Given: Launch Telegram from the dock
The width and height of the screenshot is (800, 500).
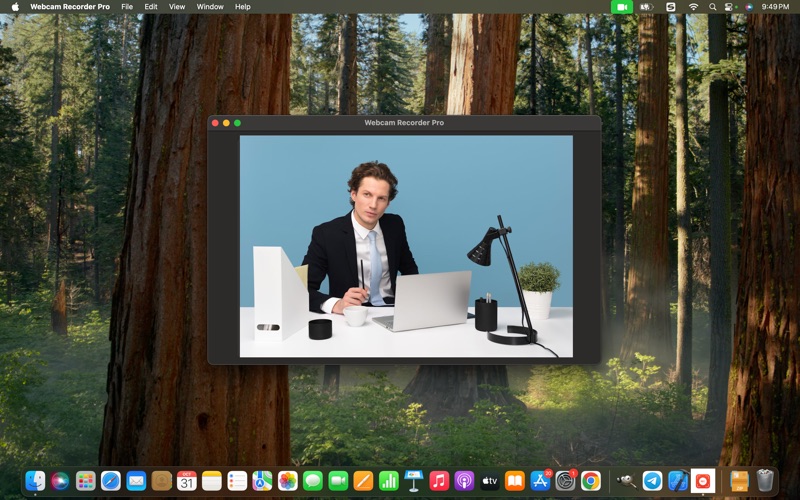Looking at the screenshot, I should click(x=652, y=480).
